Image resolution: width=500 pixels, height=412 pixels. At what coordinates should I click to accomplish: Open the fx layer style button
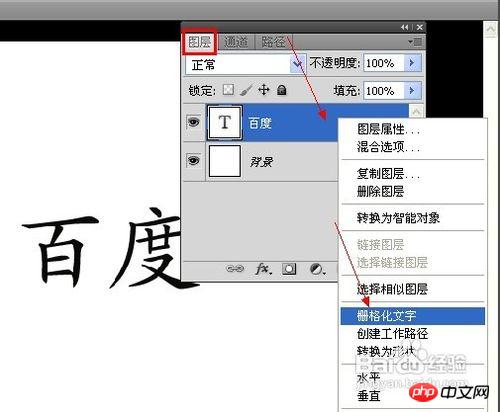(263, 269)
